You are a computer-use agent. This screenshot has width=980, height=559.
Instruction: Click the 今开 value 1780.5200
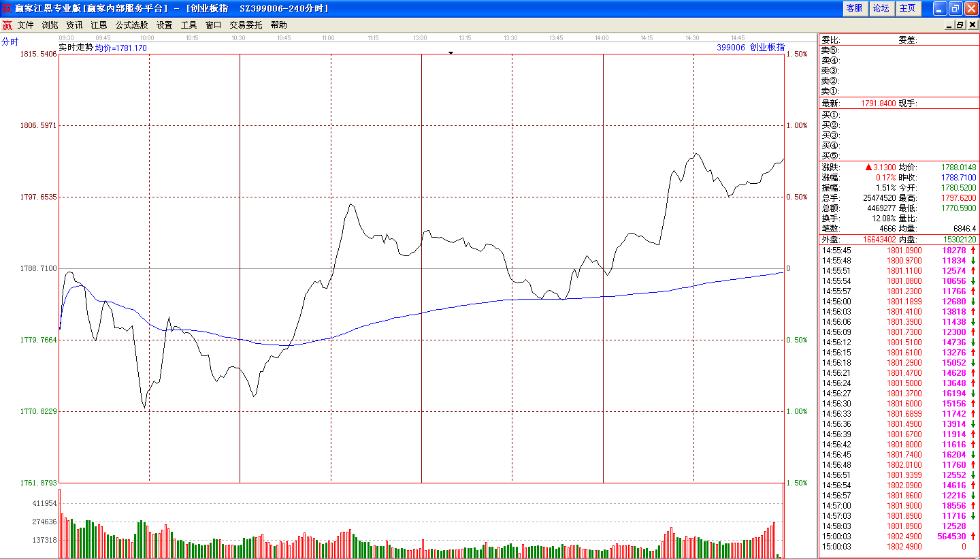[x=959, y=187]
